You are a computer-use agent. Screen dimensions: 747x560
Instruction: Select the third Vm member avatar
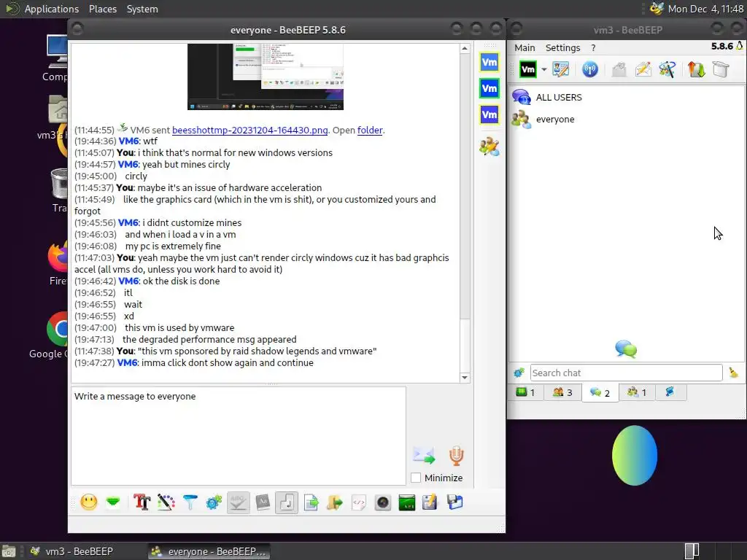click(x=489, y=114)
